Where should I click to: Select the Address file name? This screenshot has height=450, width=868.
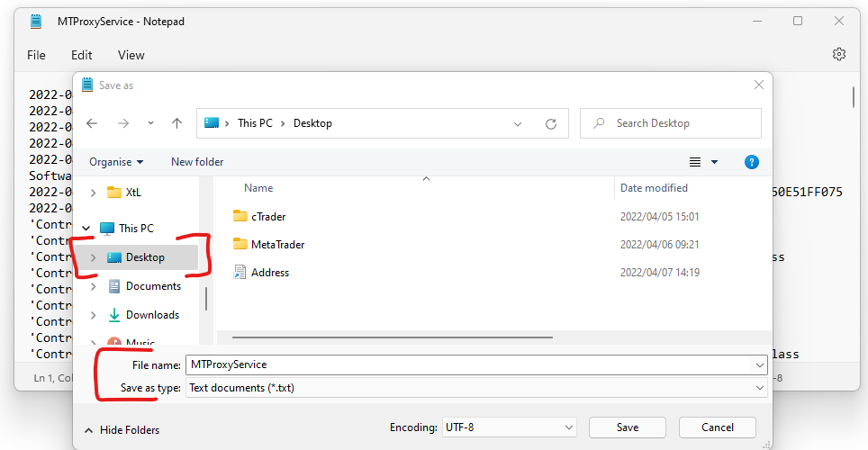coord(269,273)
